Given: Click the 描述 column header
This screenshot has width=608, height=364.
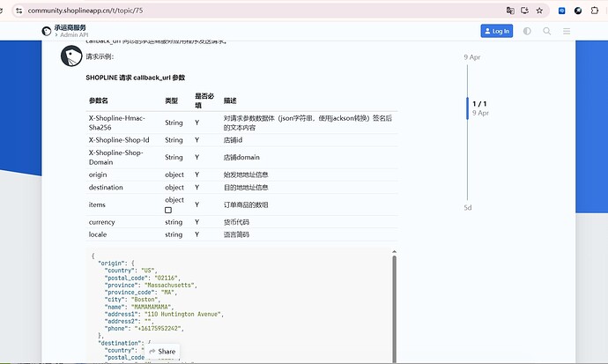Looking at the screenshot, I should pyautogui.click(x=230, y=100).
